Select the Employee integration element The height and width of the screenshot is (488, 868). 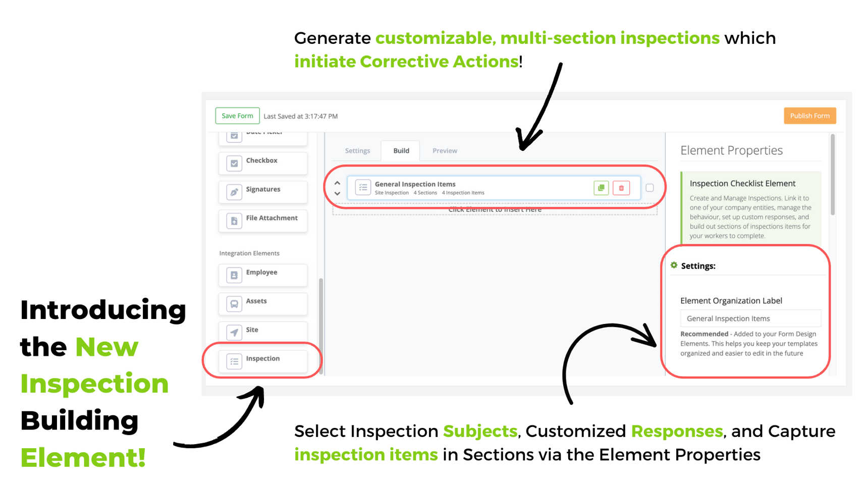(x=262, y=274)
